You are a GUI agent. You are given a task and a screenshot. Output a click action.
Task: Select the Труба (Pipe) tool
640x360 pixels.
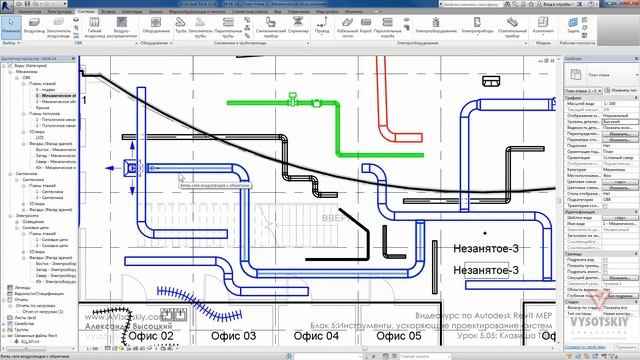point(180,26)
